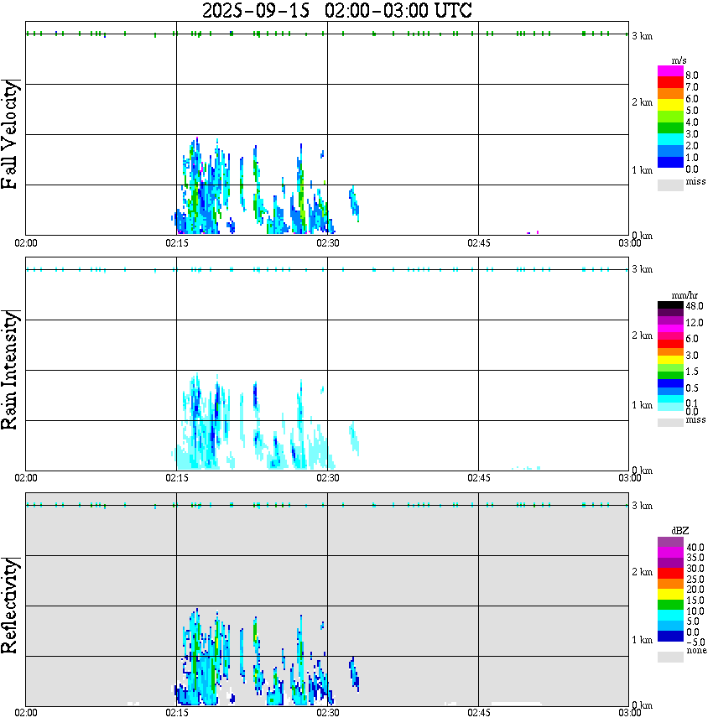Click the "02:15" time tick under Fall Velocity
Image resolution: width=713 pixels, height=728 pixels.
coord(176,243)
